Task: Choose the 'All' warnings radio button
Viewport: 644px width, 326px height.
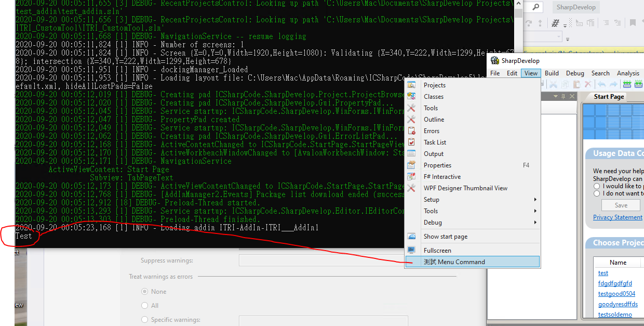Action: (x=144, y=305)
